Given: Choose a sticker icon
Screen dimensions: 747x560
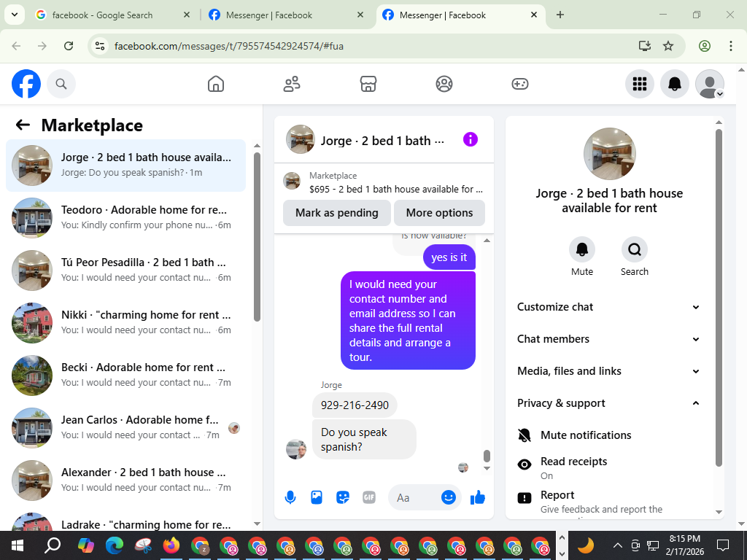Looking at the screenshot, I should tap(343, 497).
